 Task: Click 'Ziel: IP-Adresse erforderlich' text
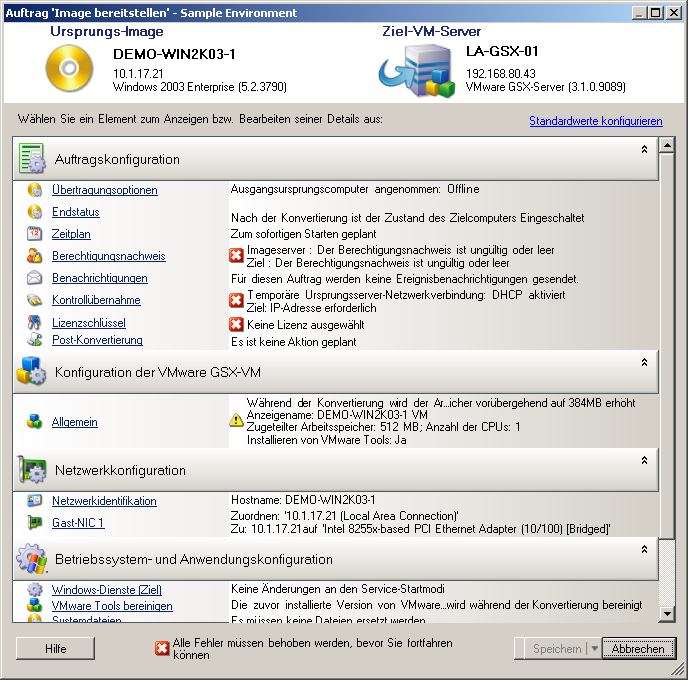point(312,308)
